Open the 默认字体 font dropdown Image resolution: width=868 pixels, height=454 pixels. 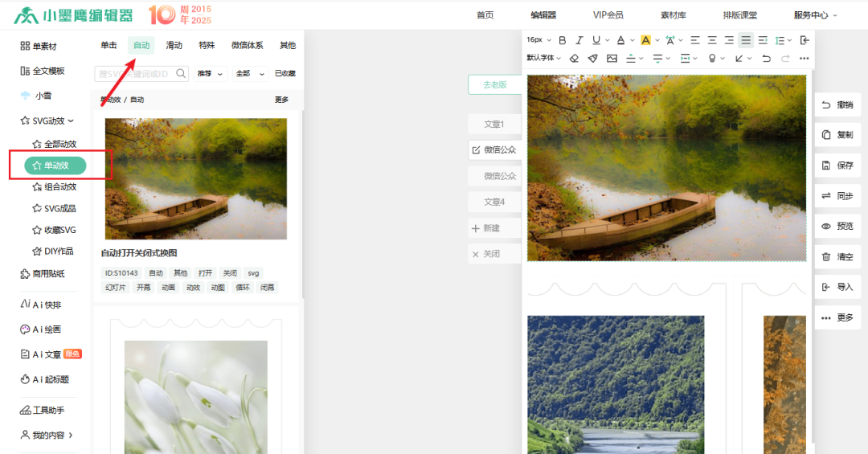point(543,58)
